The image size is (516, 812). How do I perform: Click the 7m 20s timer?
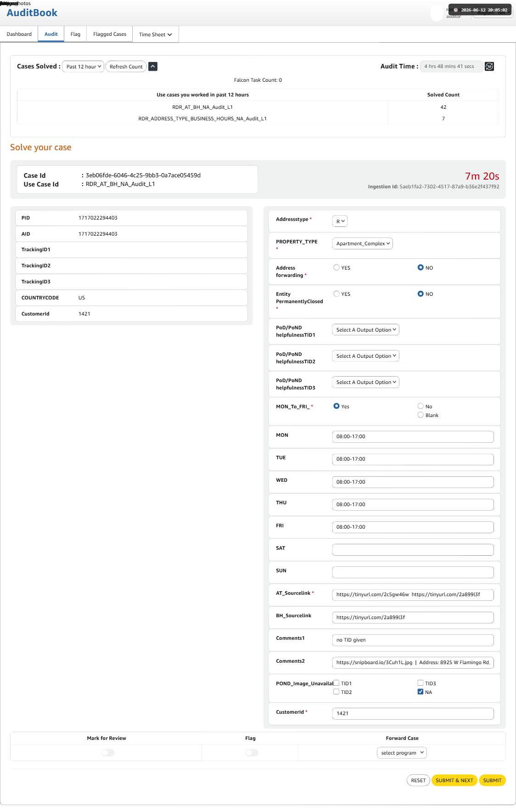[482, 176]
